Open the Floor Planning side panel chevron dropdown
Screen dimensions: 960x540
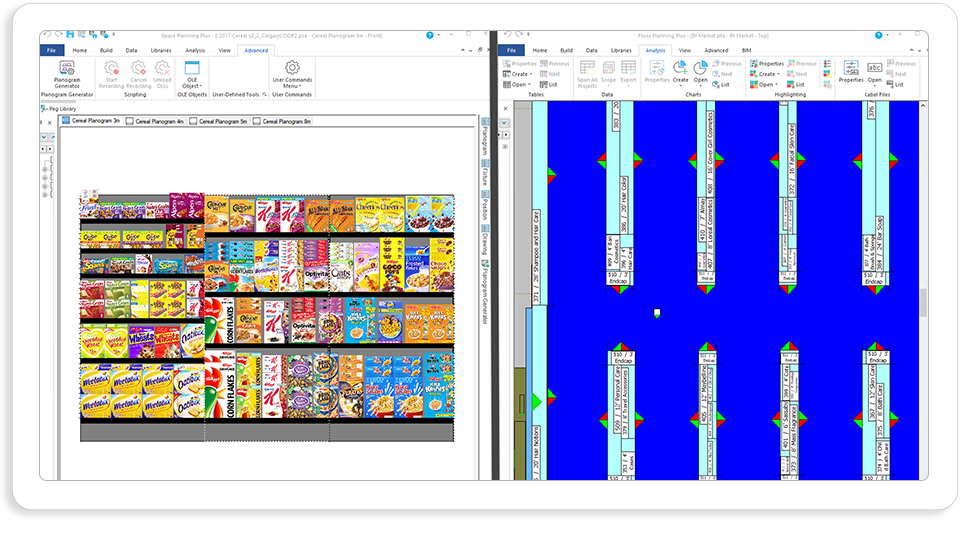pos(504,123)
